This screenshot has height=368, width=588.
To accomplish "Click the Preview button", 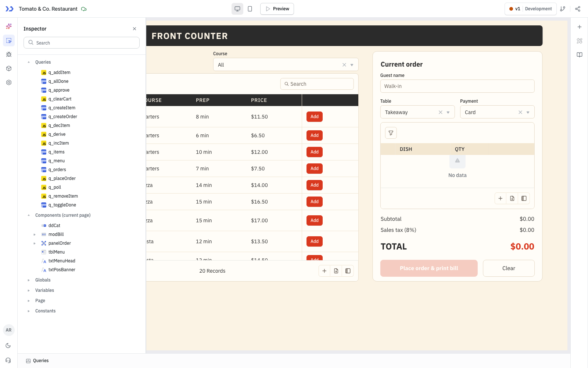I will point(277,9).
